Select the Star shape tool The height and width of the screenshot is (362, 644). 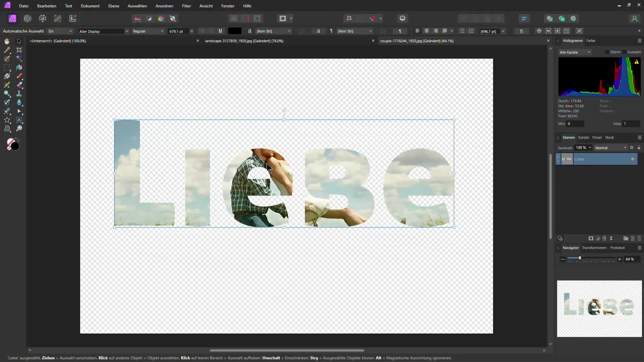click(x=7, y=120)
